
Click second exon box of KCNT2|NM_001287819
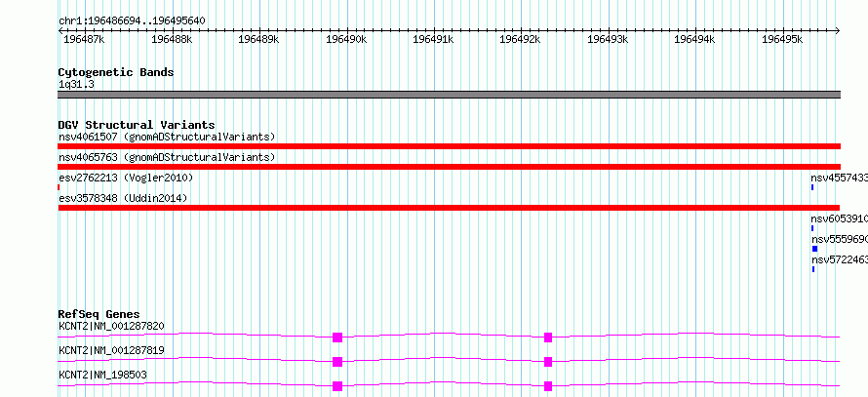[x=548, y=362]
